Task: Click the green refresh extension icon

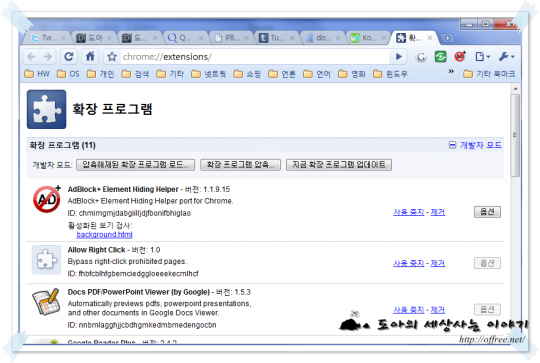Action: click(440, 56)
